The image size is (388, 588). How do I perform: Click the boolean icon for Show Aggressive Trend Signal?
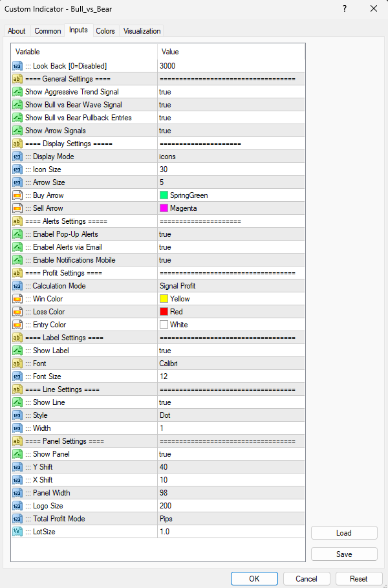(17, 92)
